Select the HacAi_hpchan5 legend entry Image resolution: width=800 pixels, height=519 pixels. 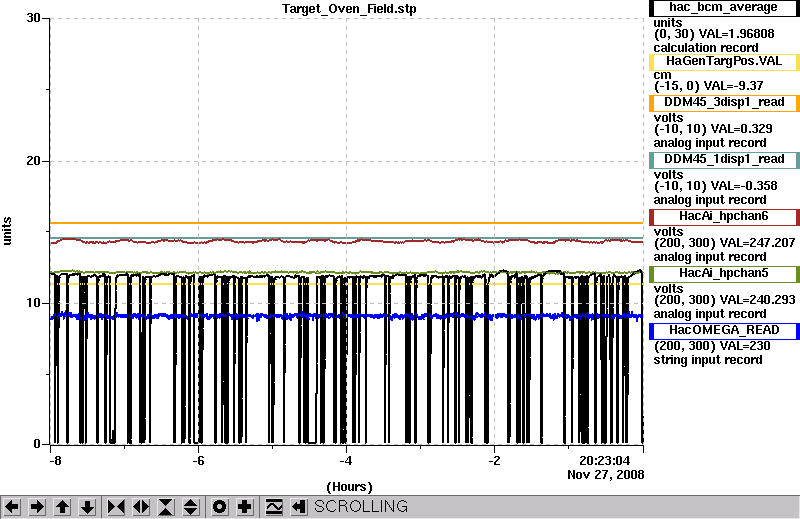[x=723, y=274]
